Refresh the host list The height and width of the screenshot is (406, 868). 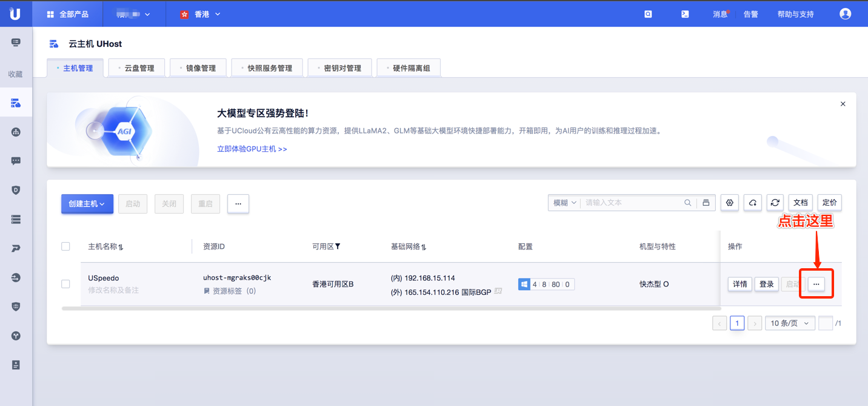coord(775,203)
